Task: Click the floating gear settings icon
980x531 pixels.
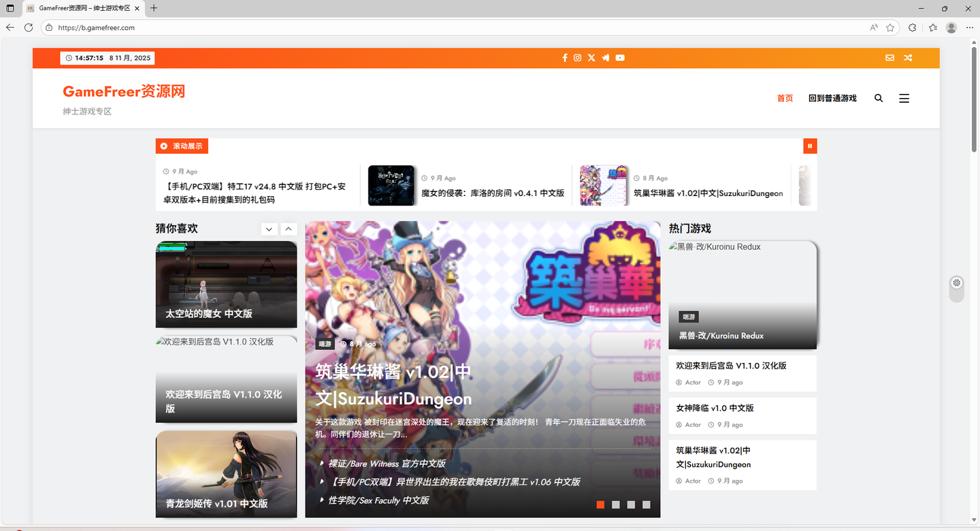Action: pyautogui.click(x=957, y=283)
